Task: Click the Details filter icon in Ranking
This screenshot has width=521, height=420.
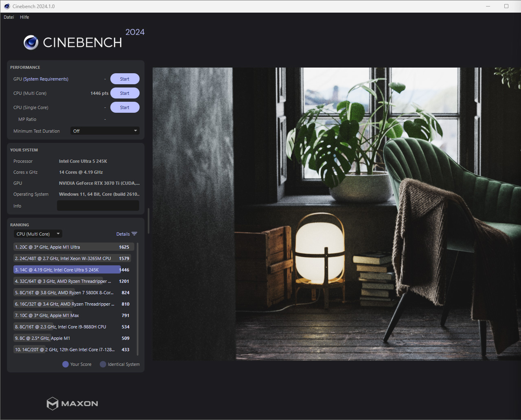Action: click(134, 234)
